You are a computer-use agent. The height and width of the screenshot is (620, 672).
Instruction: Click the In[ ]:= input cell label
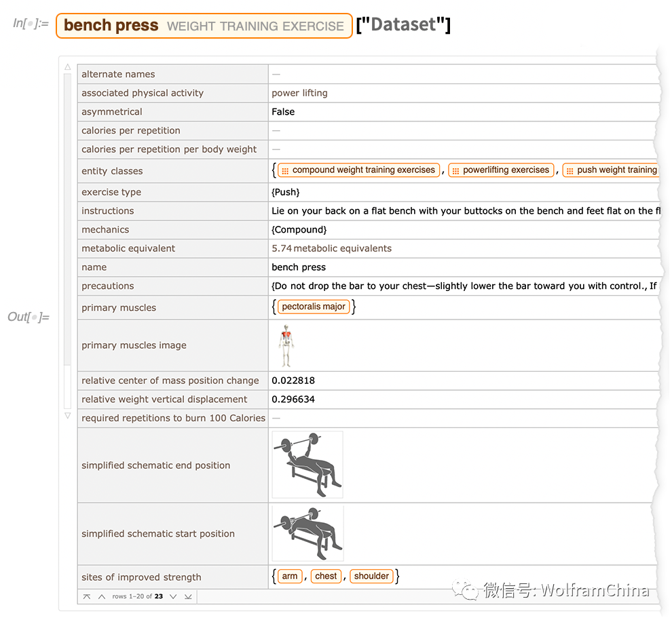point(31,23)
